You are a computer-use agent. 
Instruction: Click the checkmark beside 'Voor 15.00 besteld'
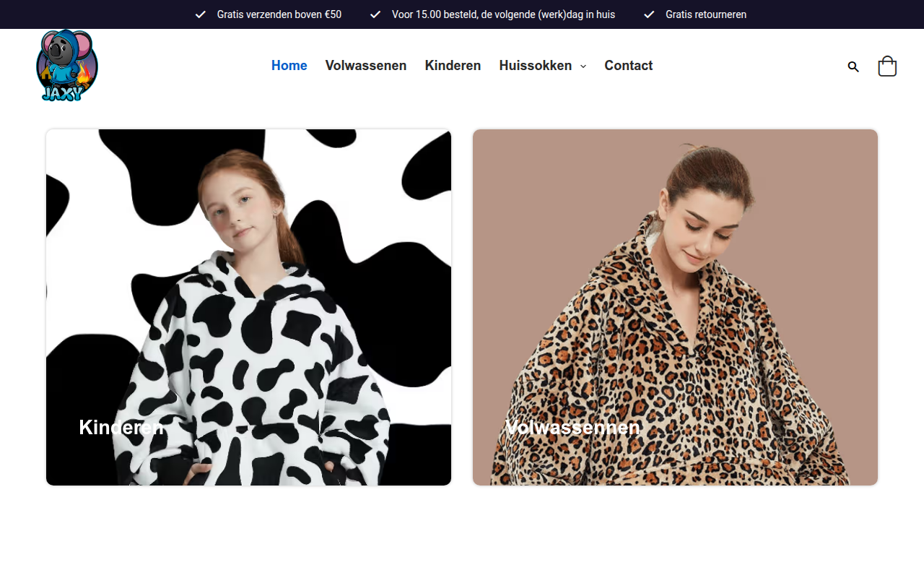375,14
